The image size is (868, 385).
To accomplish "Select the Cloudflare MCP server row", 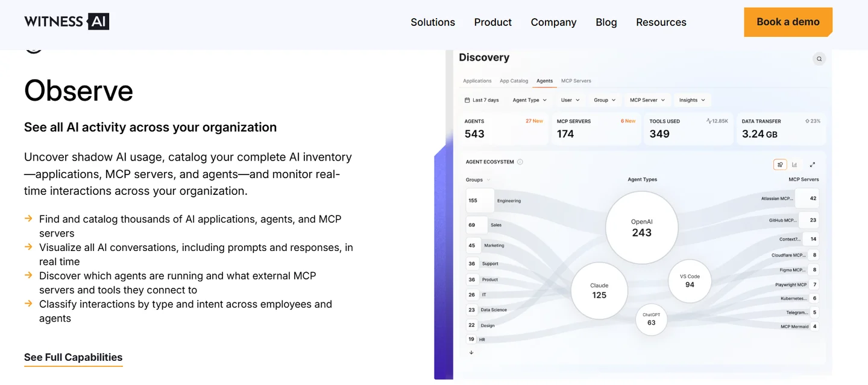I will point(795,255).
